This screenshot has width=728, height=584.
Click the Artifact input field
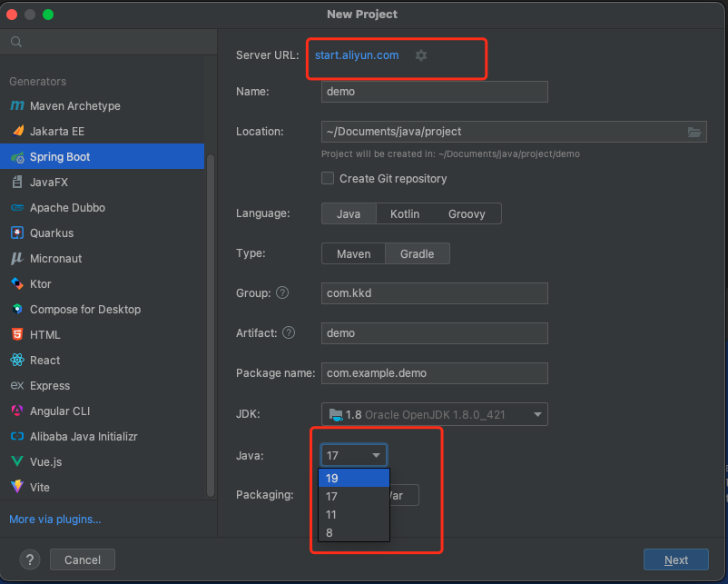pyautogui.click(x=435, y=333)
